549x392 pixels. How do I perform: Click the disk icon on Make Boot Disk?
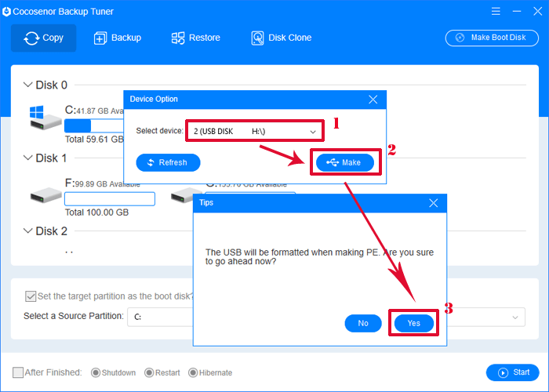[x=460, y=38]
